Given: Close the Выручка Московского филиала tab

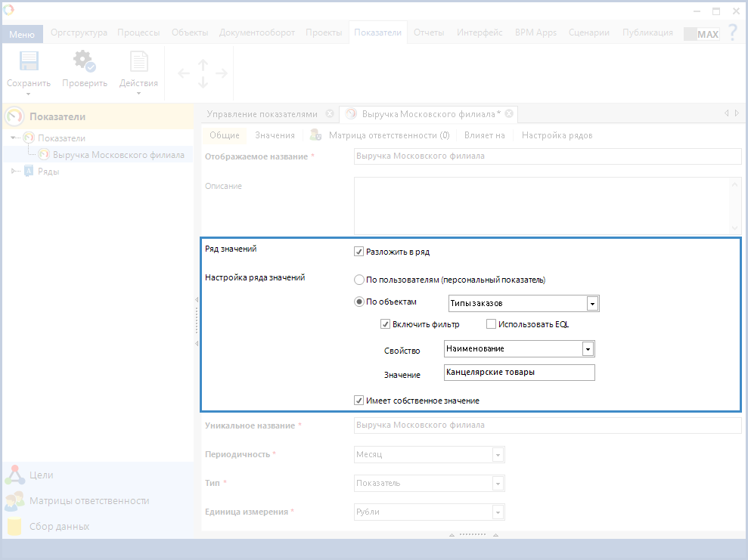Looking at the screenshot, I should (509, 113).
